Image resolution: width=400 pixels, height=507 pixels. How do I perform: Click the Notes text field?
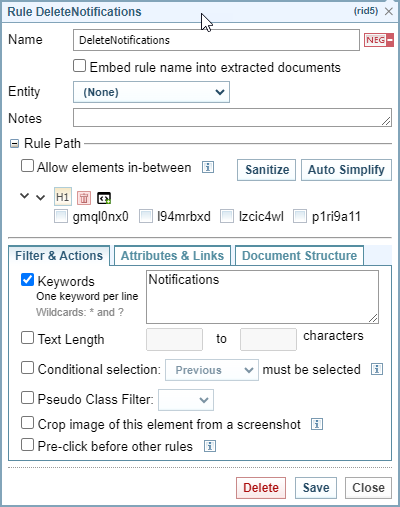pos(232,118)
